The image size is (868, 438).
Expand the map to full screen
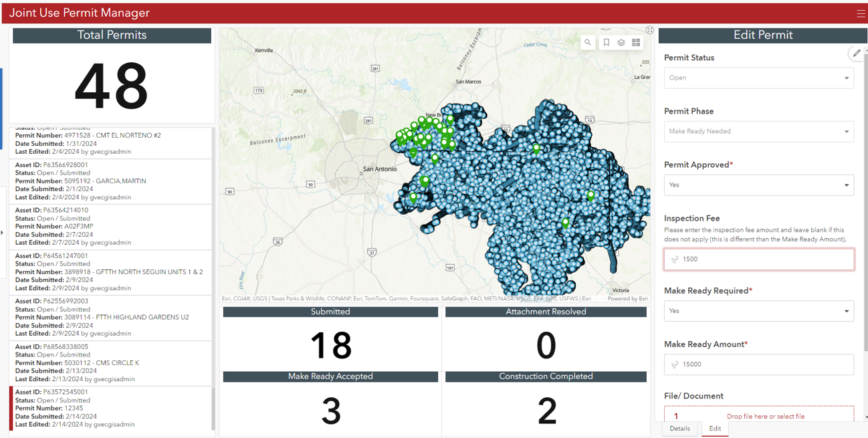point(650,30)
